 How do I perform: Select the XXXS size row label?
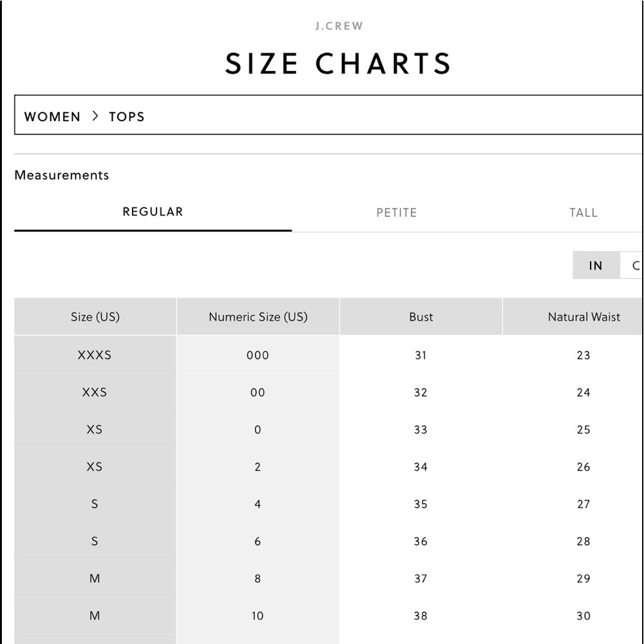[95, 355]
